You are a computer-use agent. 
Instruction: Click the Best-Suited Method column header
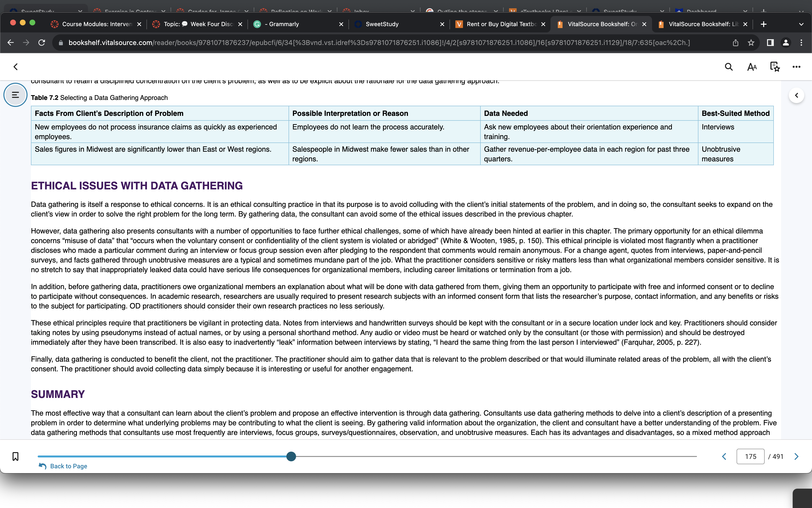tap(735, 113)
